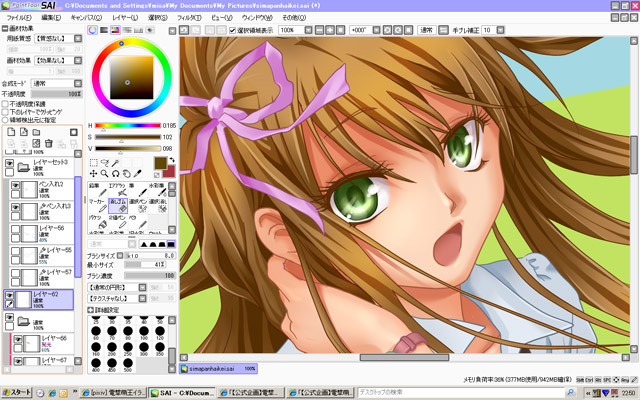The image size is (640, 400).
Task: Select the zoom magnifier tool
Action: click(x=104, y=174)
